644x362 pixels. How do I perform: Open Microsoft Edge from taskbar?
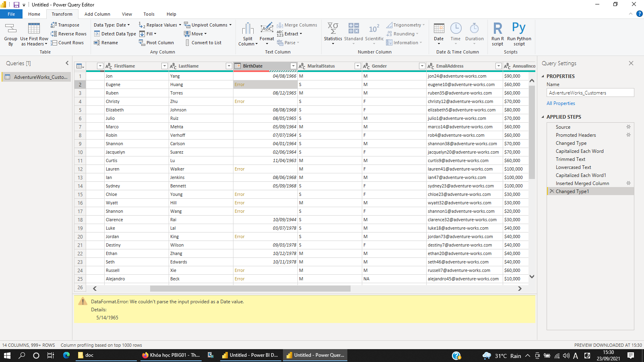point(66,355)
